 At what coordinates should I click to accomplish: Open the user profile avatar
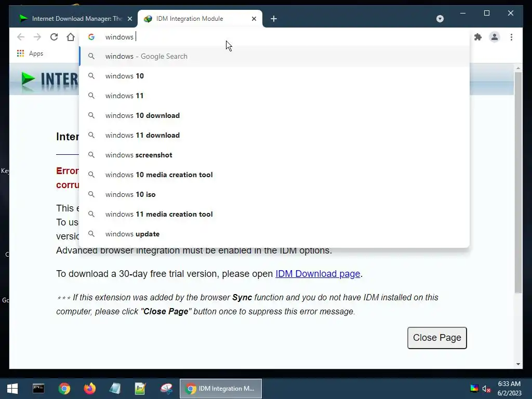[x=495, y=37]
